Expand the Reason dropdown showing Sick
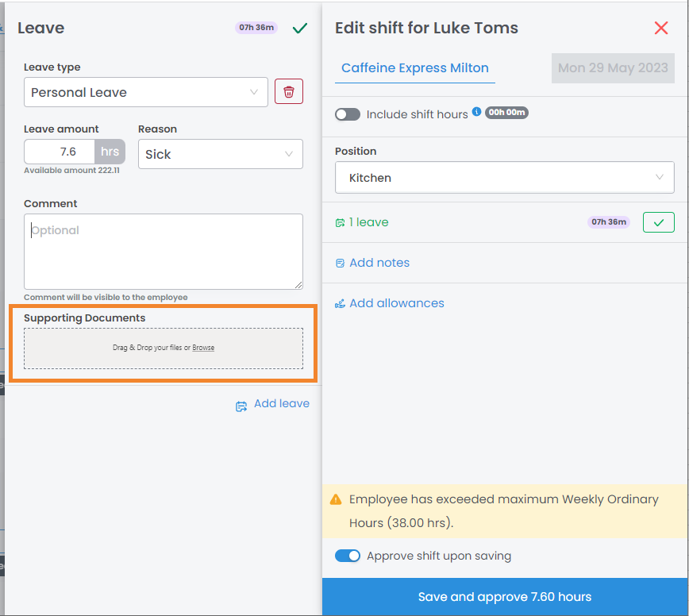This screenshot has height=616, width=689. [220, 154]
